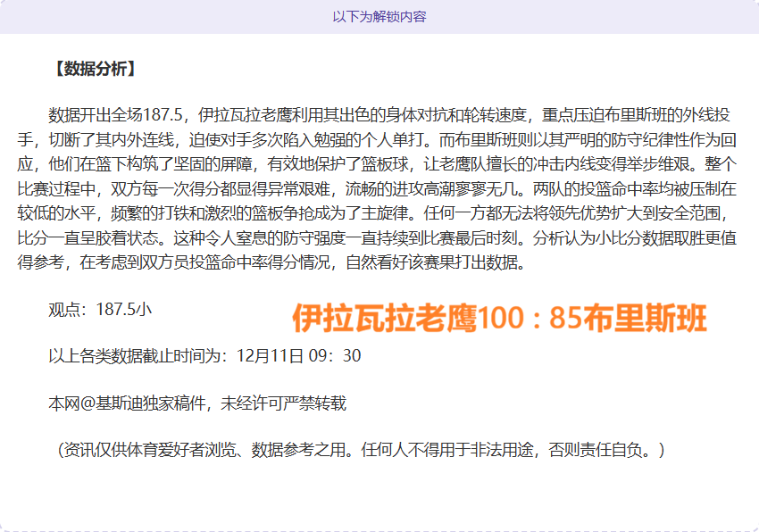Click the orange "伊拉瓦拉老鹰" team name
Image resolution: width=759 pixels, height=532 pixels.
[384, 319]
